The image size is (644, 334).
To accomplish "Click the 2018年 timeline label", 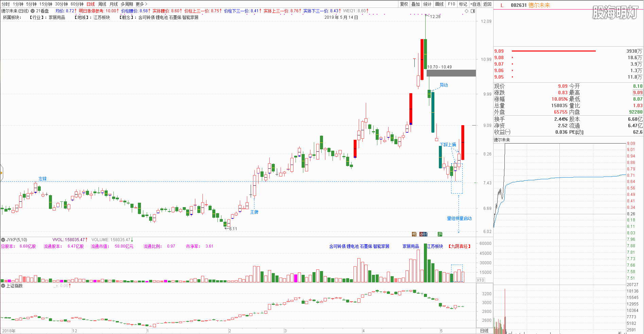I will [x=9, y=331].
